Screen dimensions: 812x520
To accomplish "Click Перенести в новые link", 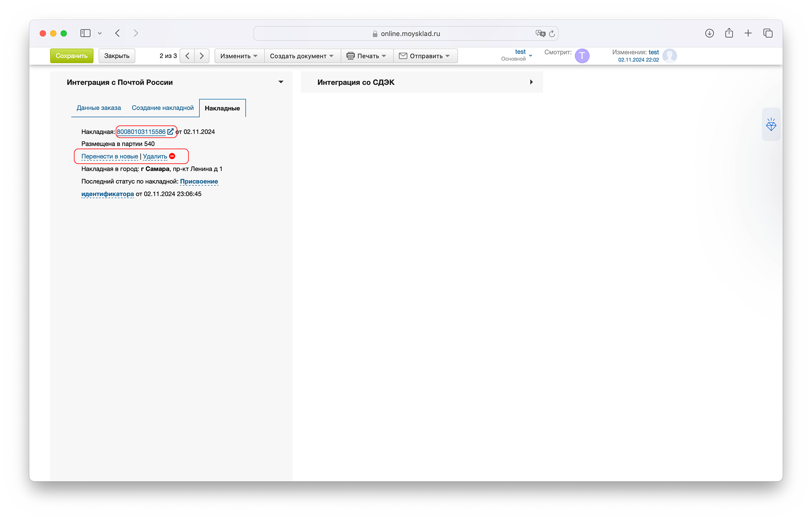I will [110, 156].
